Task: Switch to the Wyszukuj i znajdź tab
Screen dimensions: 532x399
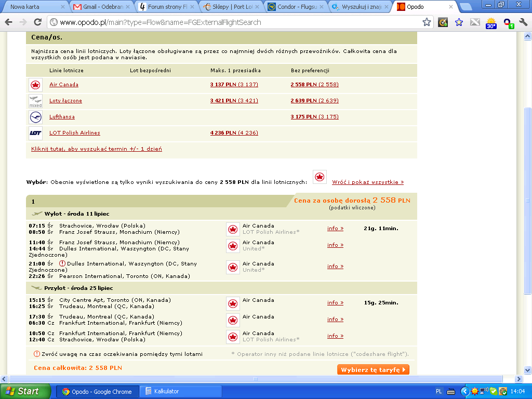Action: tap(361, 7)
